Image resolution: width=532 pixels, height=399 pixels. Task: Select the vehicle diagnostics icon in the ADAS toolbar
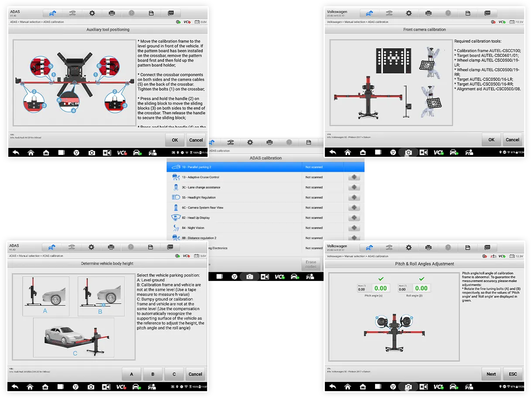pos(52,13)
